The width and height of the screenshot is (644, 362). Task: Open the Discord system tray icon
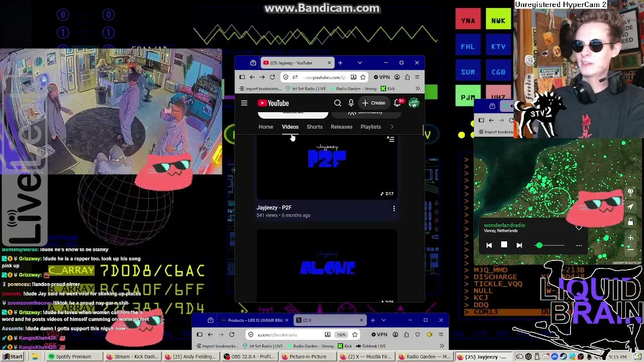point(546,356)
